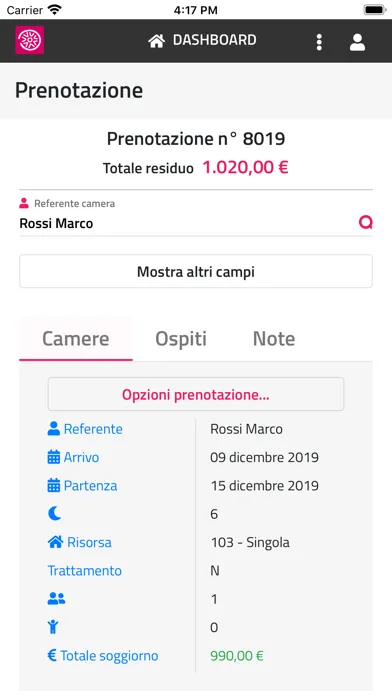Image resolution: width=392 pixels, height=696 pixels.
Task: Tap the Partenza calendar icon
Action: [53, 486]
